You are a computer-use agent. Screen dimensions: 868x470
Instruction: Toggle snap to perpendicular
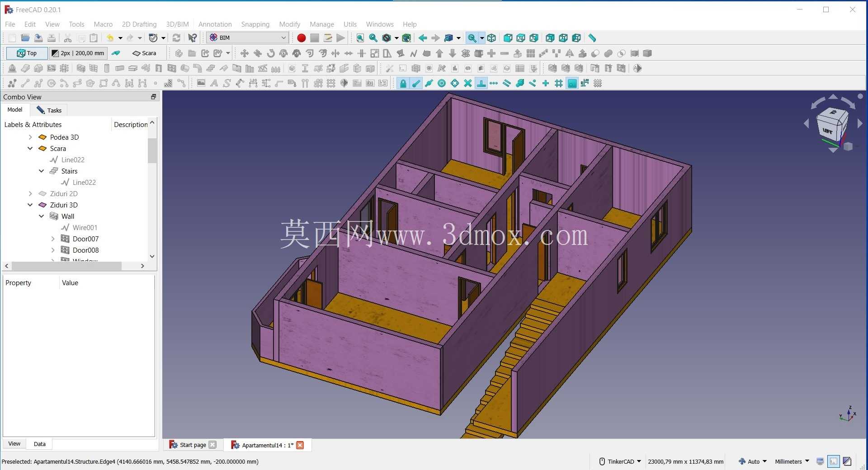pos(481,83)
